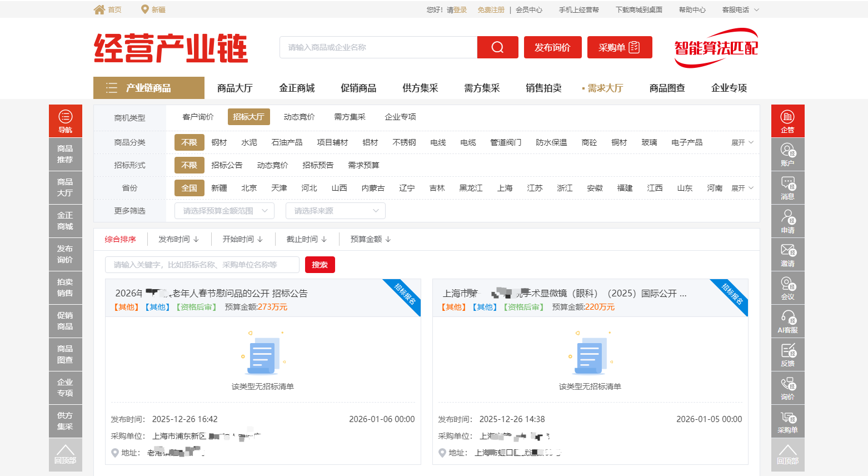The height and width of the screenshot is (476, 868).
Task: Click the 经营产业链 site logo
Action: click(x=171, y=48)
